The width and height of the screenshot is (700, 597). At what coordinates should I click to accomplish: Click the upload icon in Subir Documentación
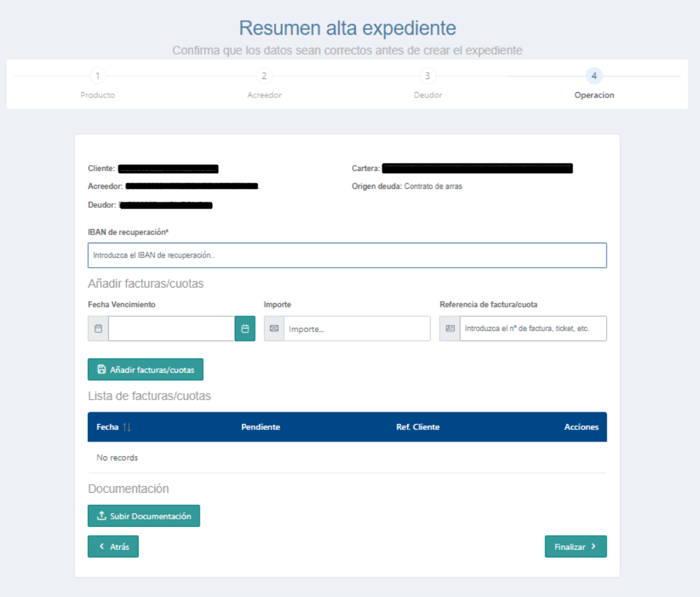point(102,516)
